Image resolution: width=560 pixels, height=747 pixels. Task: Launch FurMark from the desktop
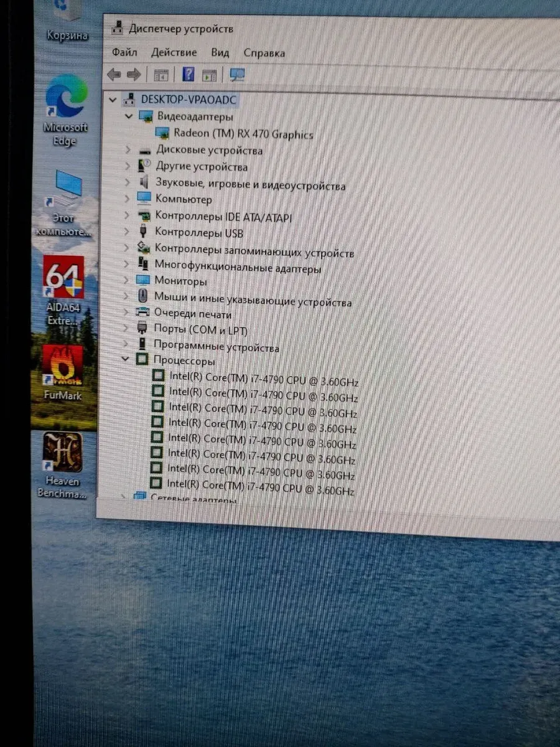coord(63,367)
